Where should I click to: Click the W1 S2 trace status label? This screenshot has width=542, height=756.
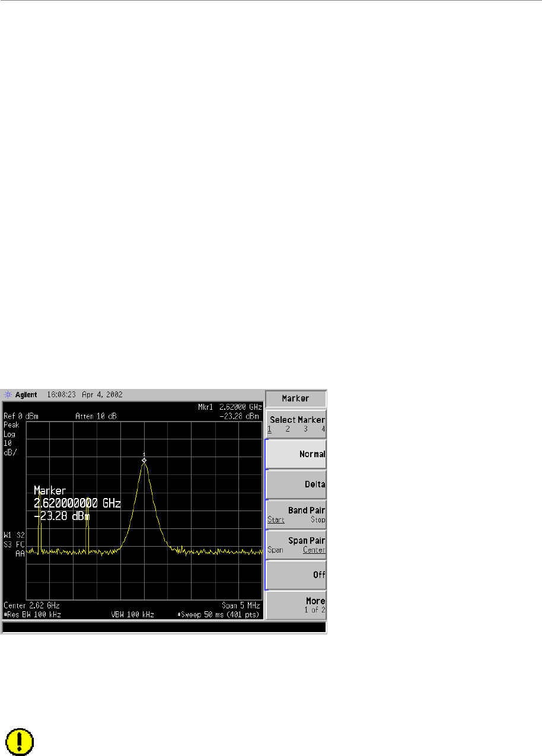click(14, 535)
